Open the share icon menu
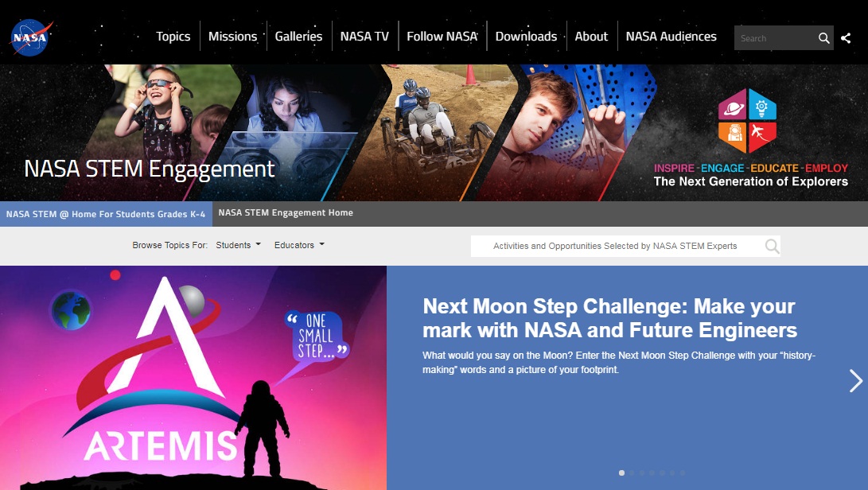 pos(846,38)
